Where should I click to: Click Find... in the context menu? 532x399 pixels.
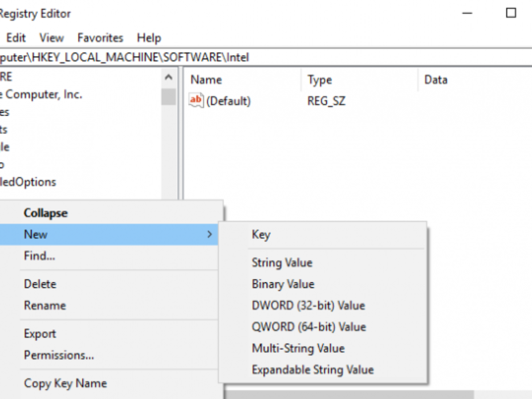[39, 256]
